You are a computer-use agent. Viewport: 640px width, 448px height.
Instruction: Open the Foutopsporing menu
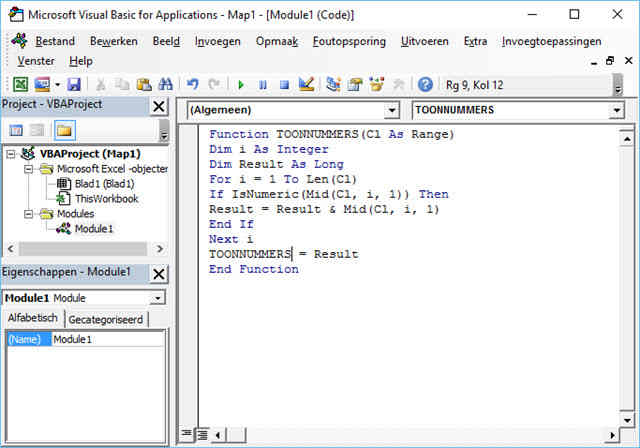pyautogui.click(x=349, y=41)
